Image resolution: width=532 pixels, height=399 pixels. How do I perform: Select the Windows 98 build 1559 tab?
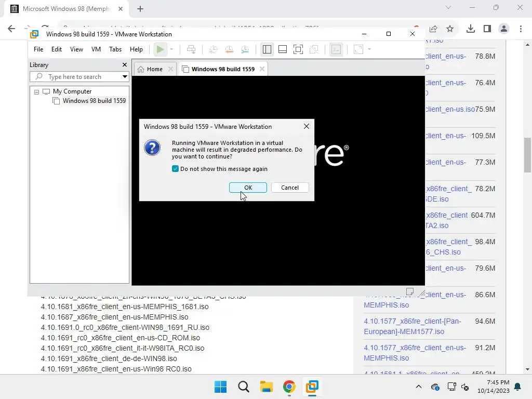tap(223, 69)
